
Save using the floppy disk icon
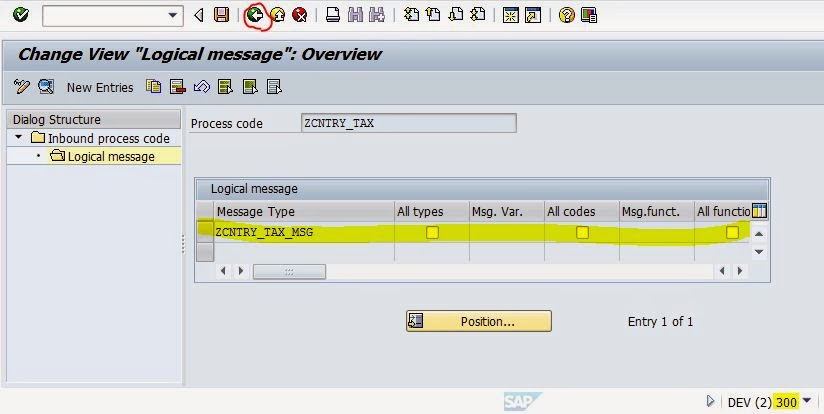pyautogui.click(x=222, y=15)
